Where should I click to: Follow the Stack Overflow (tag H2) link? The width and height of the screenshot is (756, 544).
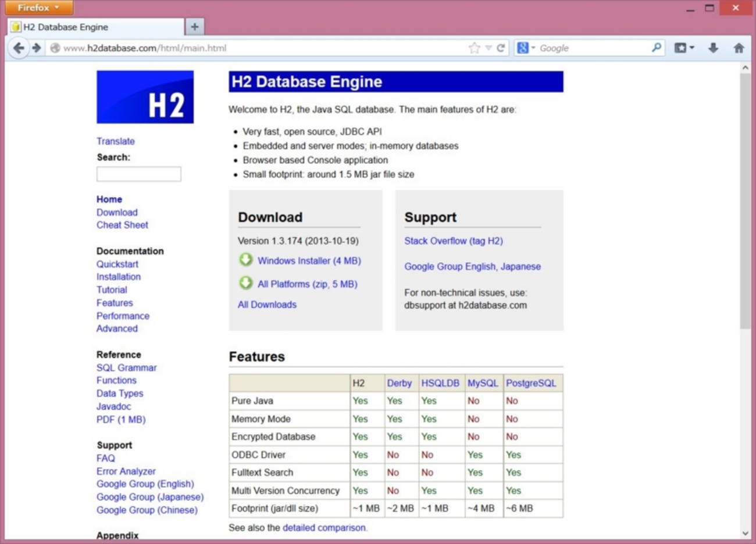453,241
